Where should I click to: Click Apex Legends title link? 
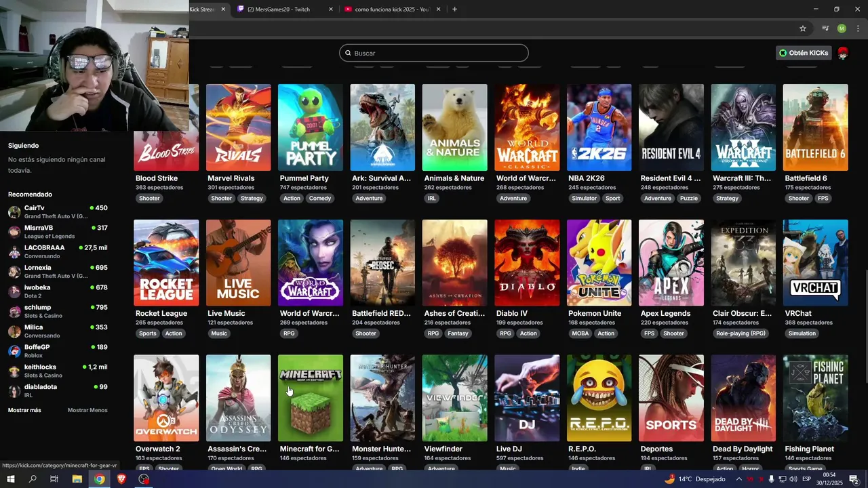665,314
